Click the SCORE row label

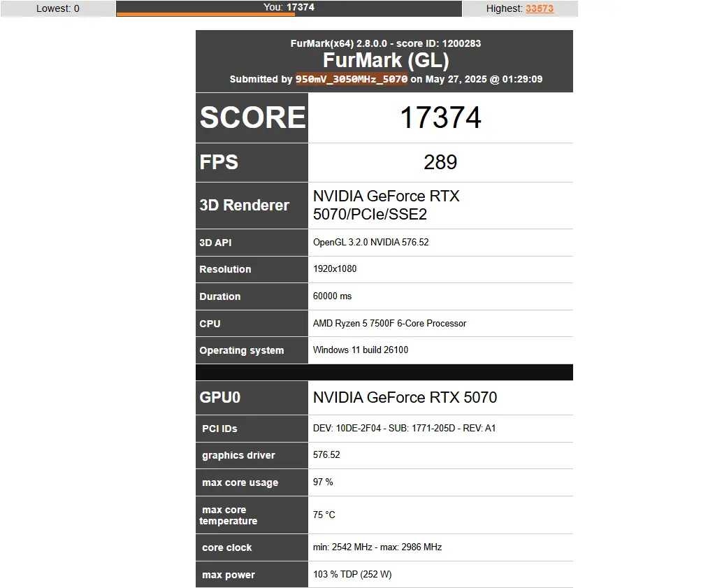(252, 117)
